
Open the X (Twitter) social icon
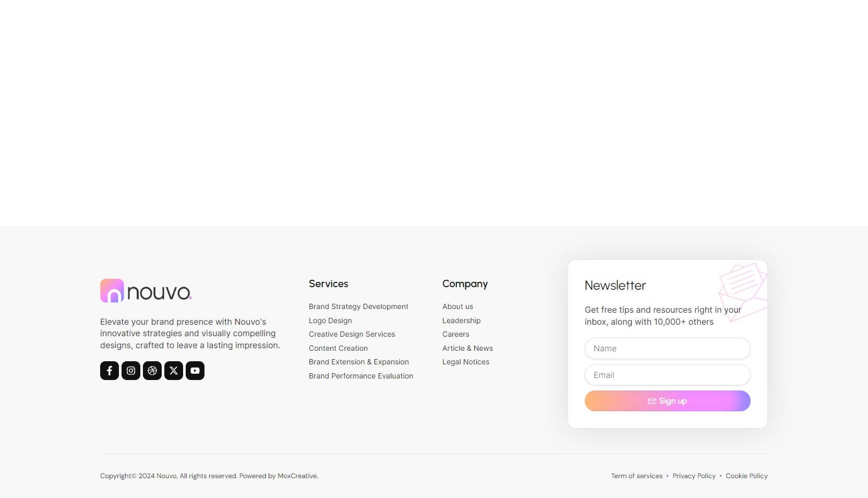pyautogui.click(x=174, y=371)
